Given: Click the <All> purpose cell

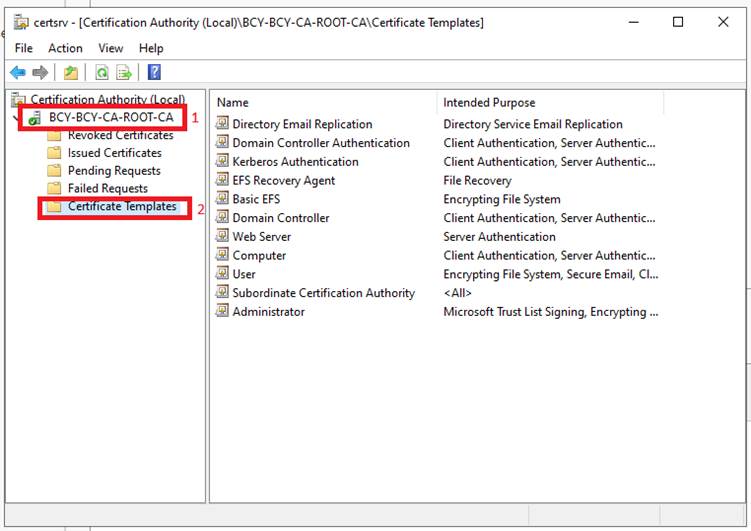Looking at the screenshot, I should (x=457, y=293).
